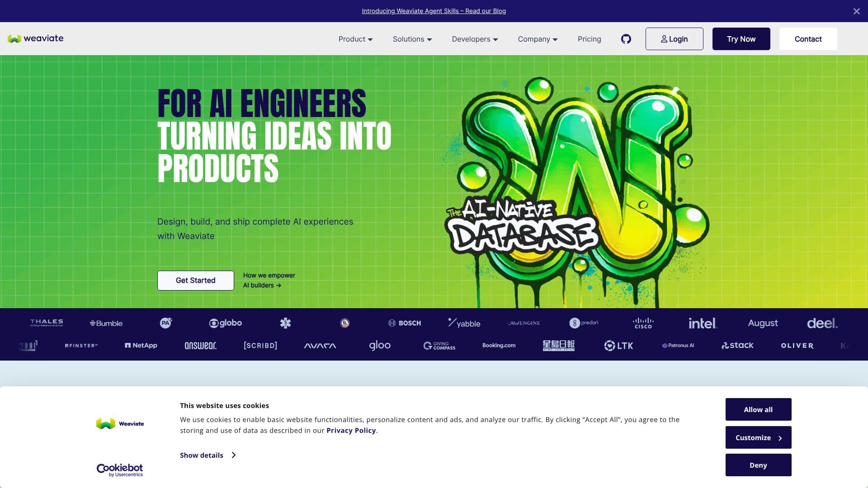This screenshot has width=868, height=488.
Task: Click the Bumble logo
Action: pos(106,323)
